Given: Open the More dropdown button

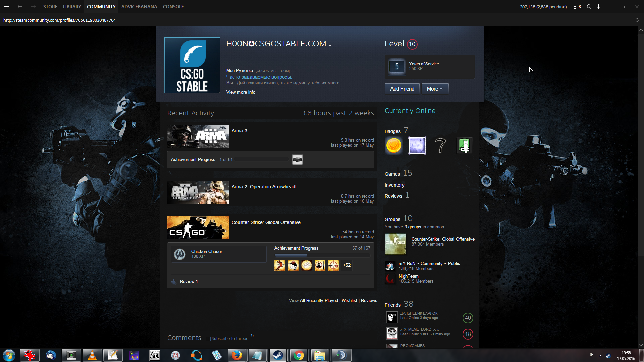Looking at the screenshot, I should click(435, 89).
